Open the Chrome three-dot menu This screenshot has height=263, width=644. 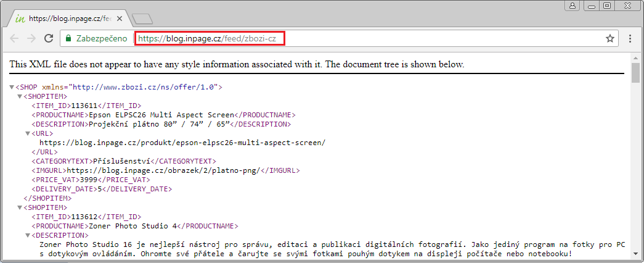(x=630, y=38)
